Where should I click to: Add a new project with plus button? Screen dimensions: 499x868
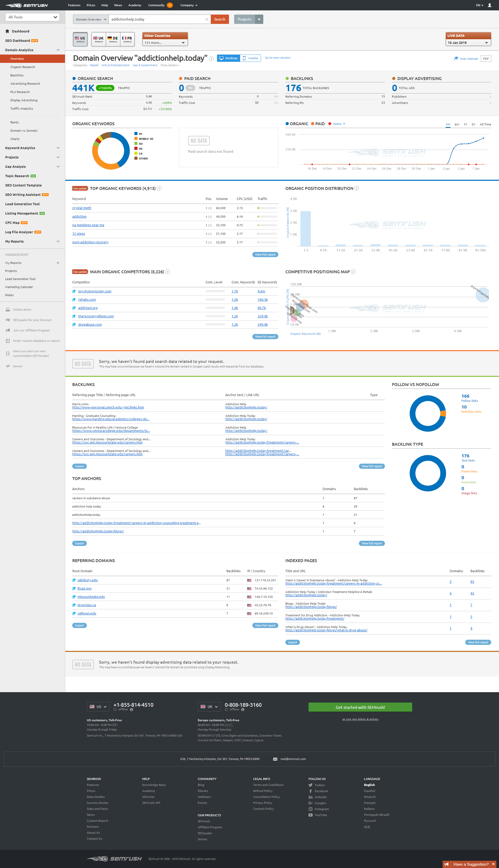coord(259,19)
